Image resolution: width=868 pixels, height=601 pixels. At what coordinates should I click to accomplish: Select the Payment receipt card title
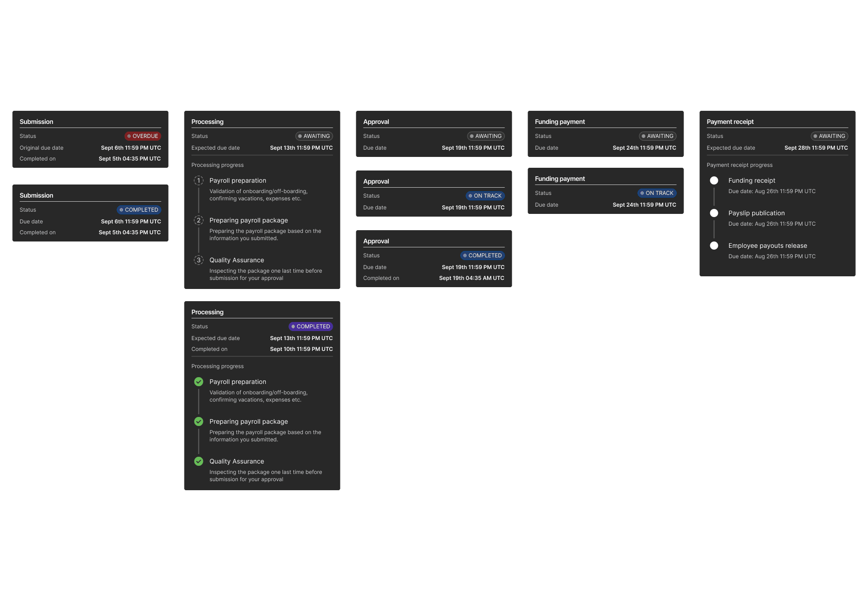(730, 121)
